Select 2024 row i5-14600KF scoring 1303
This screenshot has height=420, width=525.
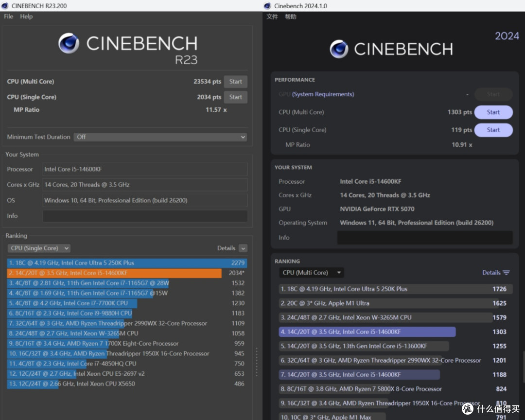[x=395, y=332]
